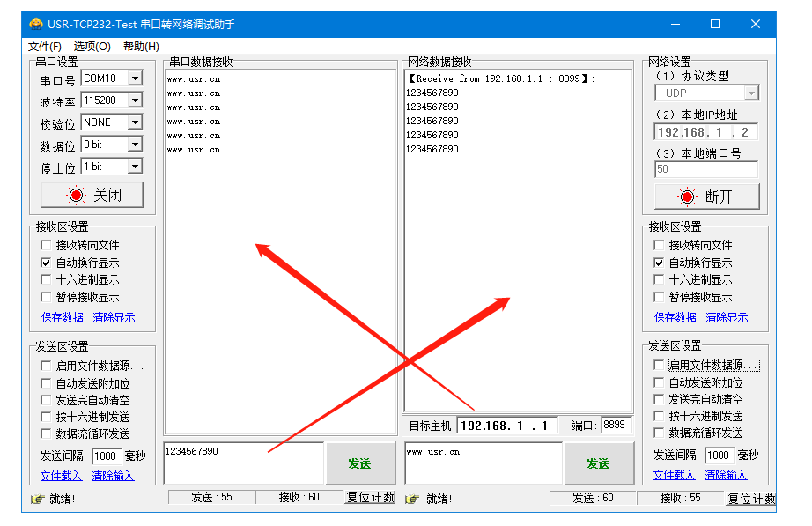
Task: Click the serial 发送 button beside 1234567890
Action: click(360, 463)
